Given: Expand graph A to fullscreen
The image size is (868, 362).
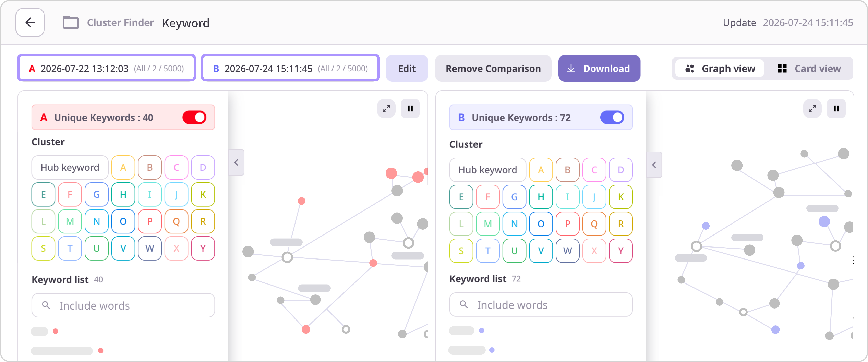Looking at the screenshot, I should tap(386, 109).
